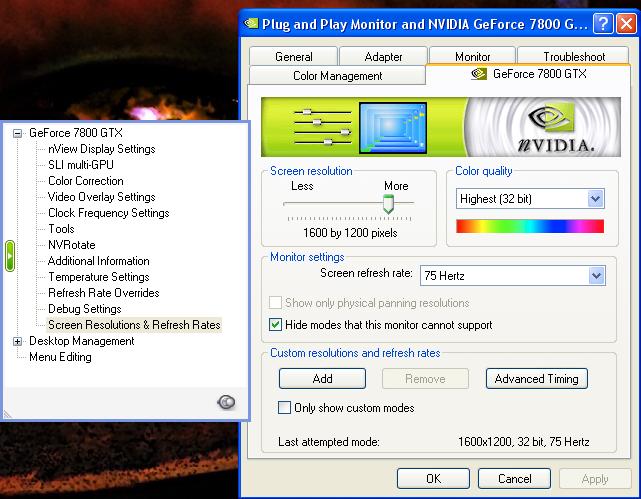Switch to the Troubleshoot tab
Viewport: 641px width, 499px height.
[574, 56]
